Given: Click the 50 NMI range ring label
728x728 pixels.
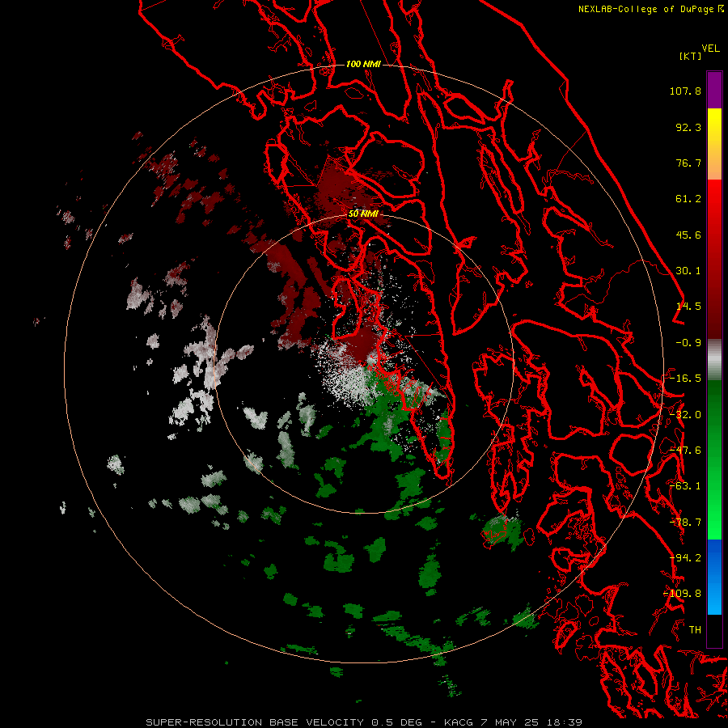Looking at the screenshot, I should [363, 214].
